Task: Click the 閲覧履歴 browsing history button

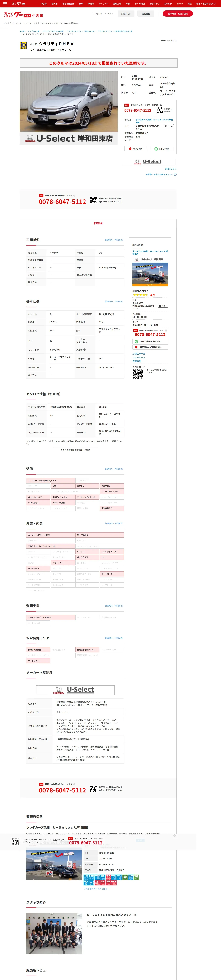Action: (x=145, y=14)
